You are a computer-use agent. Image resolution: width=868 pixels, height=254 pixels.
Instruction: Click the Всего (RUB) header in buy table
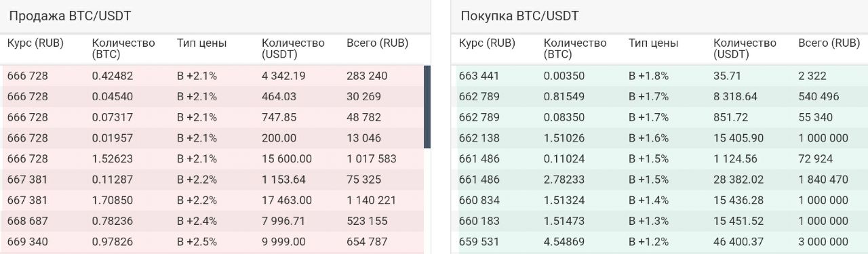pos(829,43)
